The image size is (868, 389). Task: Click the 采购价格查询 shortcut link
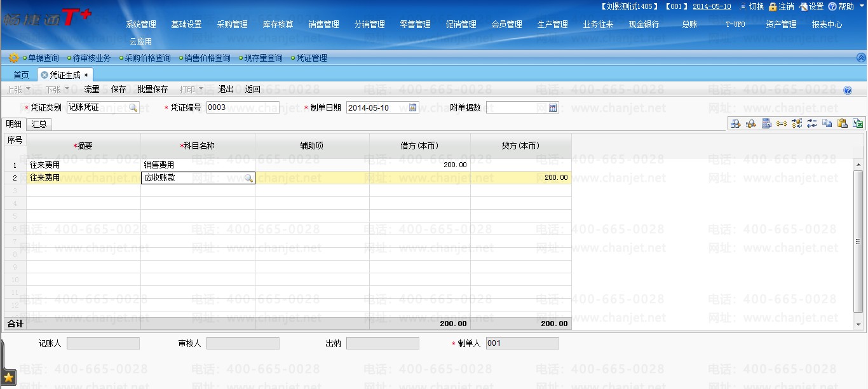point(147,58)
